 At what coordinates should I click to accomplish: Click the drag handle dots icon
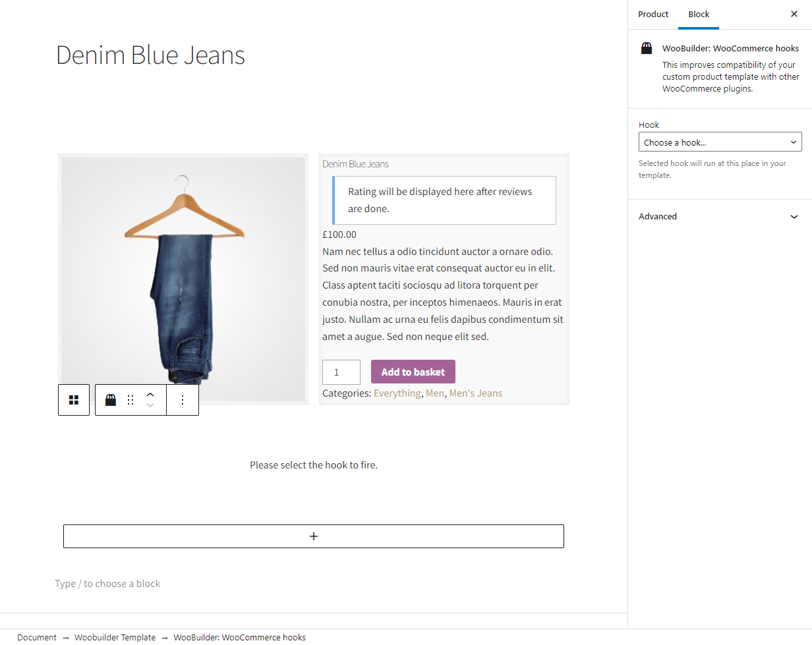pyautogui.click(x=130, y=400)
